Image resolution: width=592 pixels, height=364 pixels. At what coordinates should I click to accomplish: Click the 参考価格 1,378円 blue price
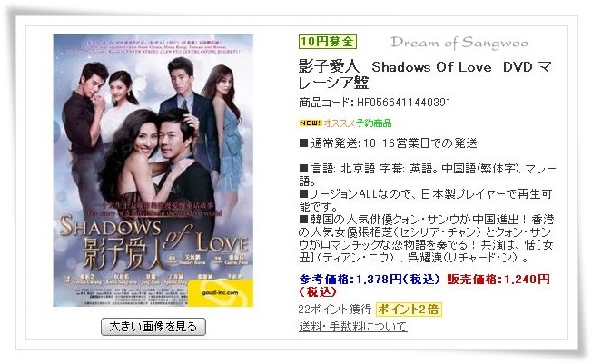pos(370,280)
